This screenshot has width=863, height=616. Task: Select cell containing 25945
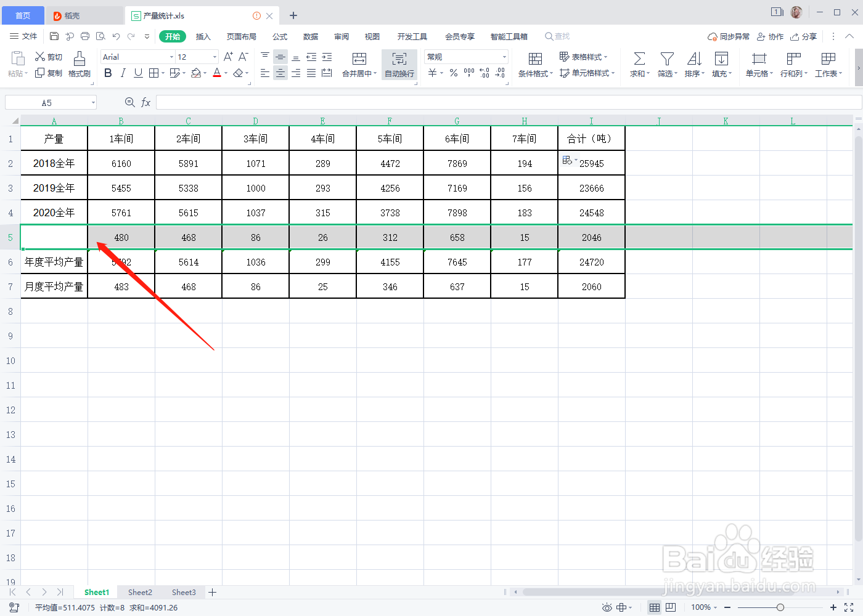591,163
